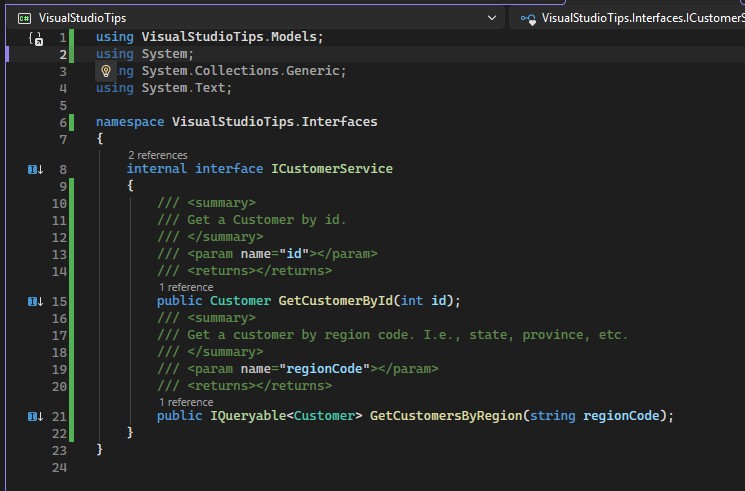This screenshot has height=491, width=745.
Task: Click the C# project icon beside VisualStudioTips
Action: pos(24,19)
